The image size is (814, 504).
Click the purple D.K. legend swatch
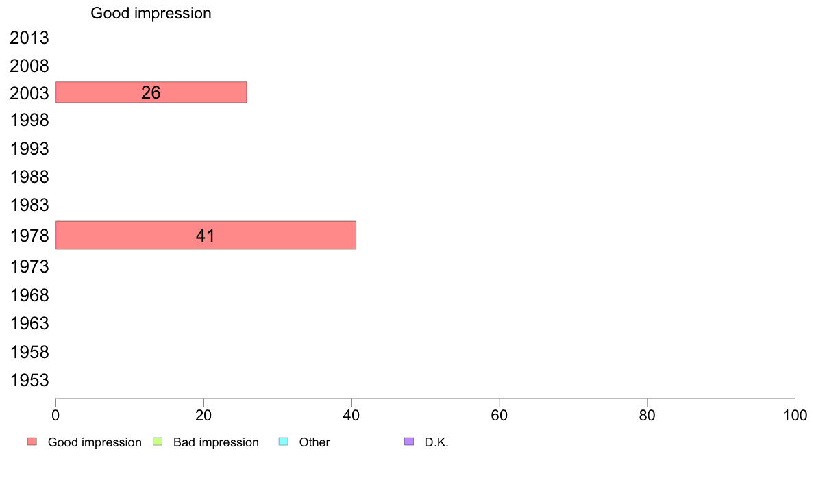(x=409, y=441)
